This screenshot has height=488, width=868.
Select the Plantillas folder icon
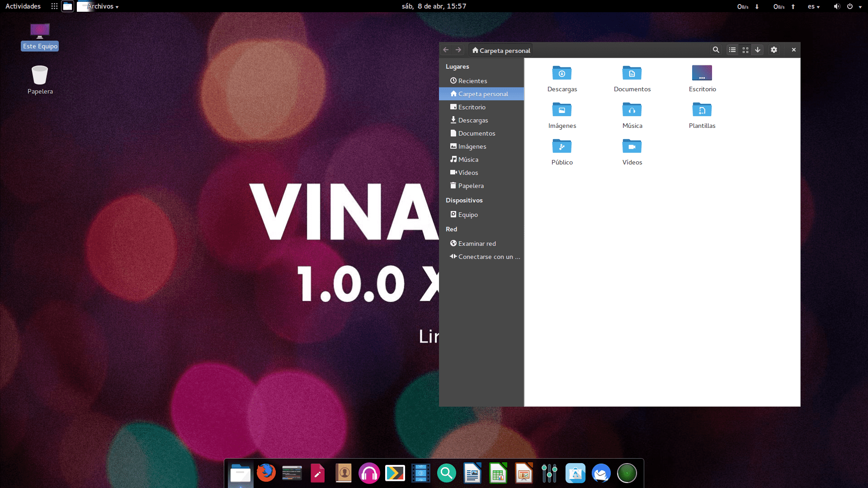tap(702, 110)
